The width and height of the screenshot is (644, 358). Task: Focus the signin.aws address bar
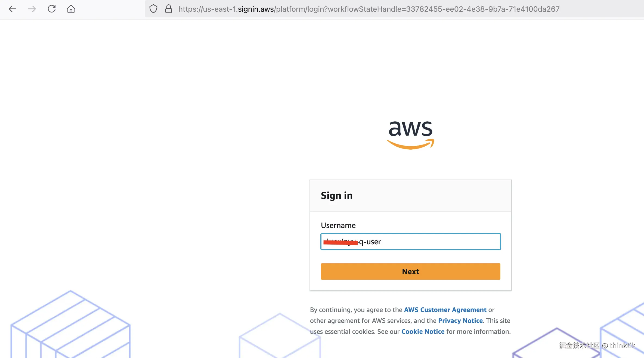pyautogui.click(x=369, y=9)
